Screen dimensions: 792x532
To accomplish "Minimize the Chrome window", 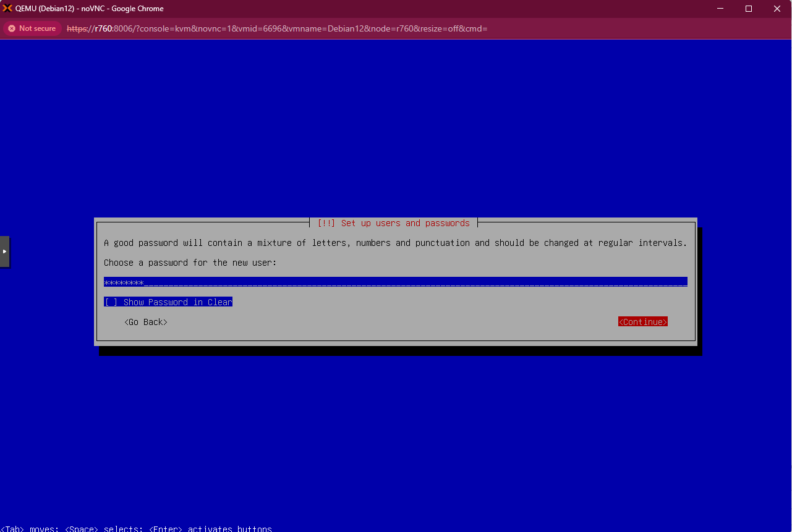I will point(720,9).
